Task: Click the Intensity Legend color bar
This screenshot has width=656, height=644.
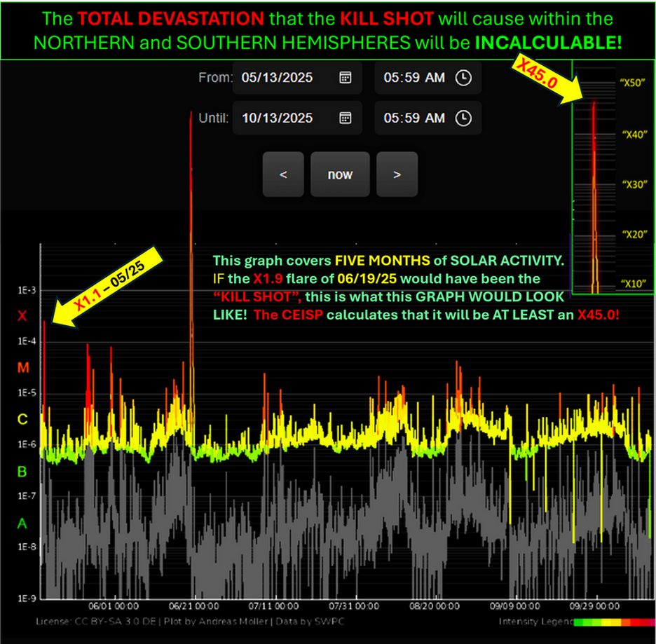Action: tap(612, 622)
